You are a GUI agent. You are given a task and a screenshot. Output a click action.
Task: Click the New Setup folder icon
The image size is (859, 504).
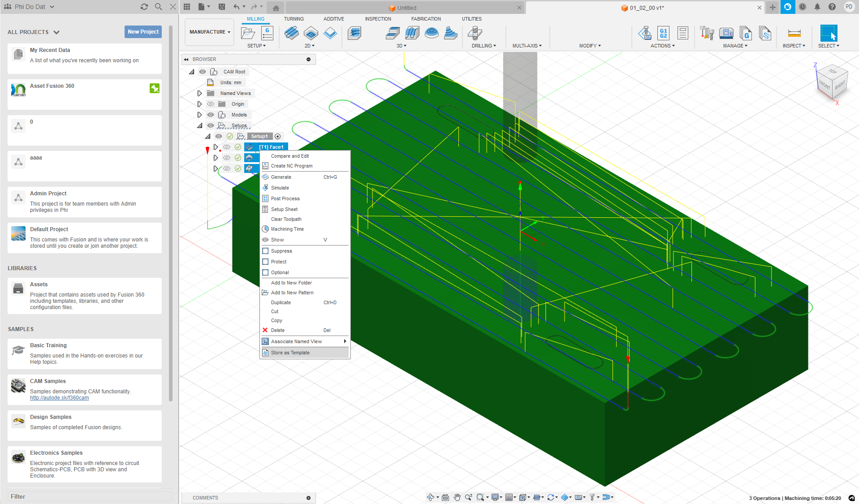point(248,33)
